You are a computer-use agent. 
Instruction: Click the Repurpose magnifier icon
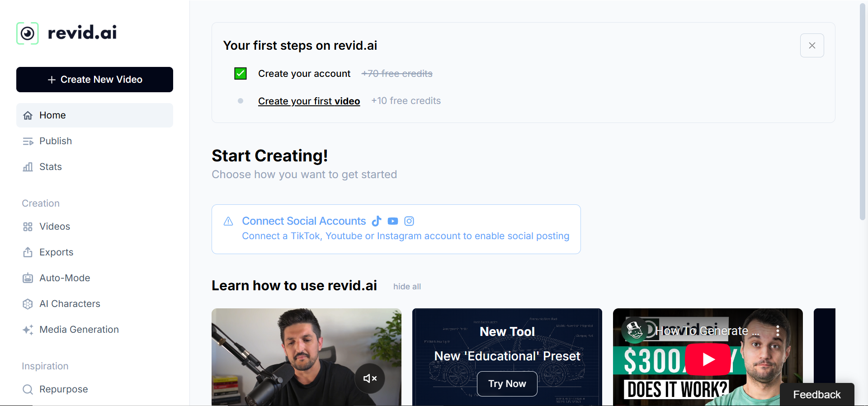click(x=28, y=389)
